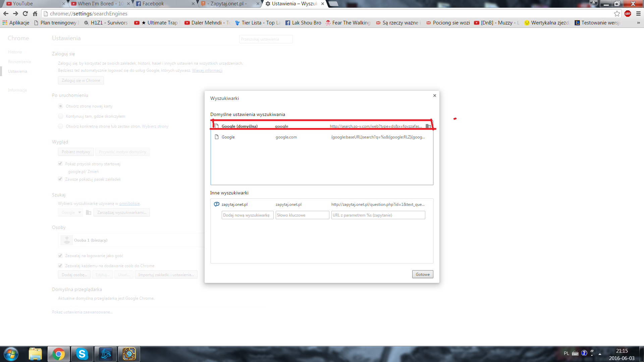This screenshot has height=362, width=644.
Task: Open the Chrome hamburger menu
Action: pos(638,14)
